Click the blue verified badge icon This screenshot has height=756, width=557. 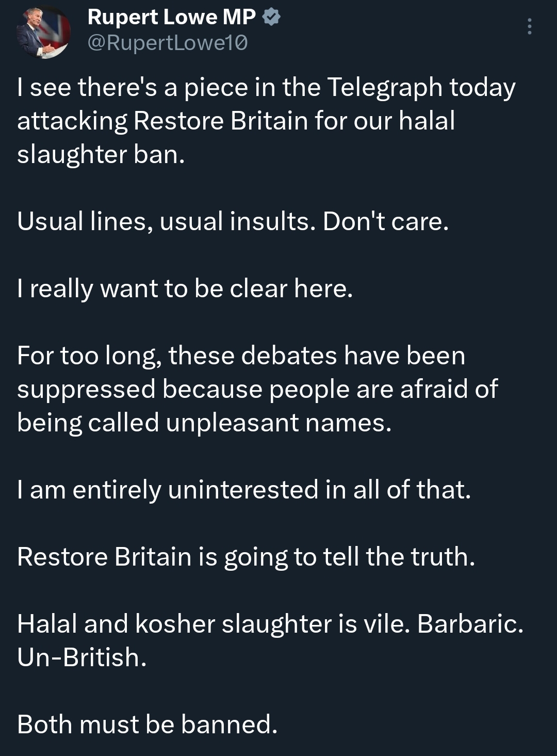point(272,18)
